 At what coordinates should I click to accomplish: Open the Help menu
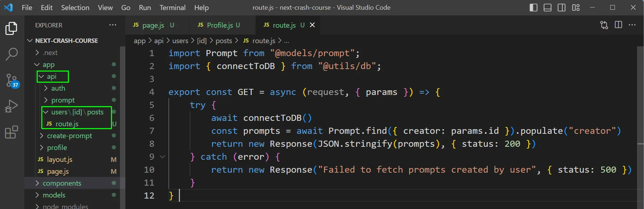pos(201,8)
